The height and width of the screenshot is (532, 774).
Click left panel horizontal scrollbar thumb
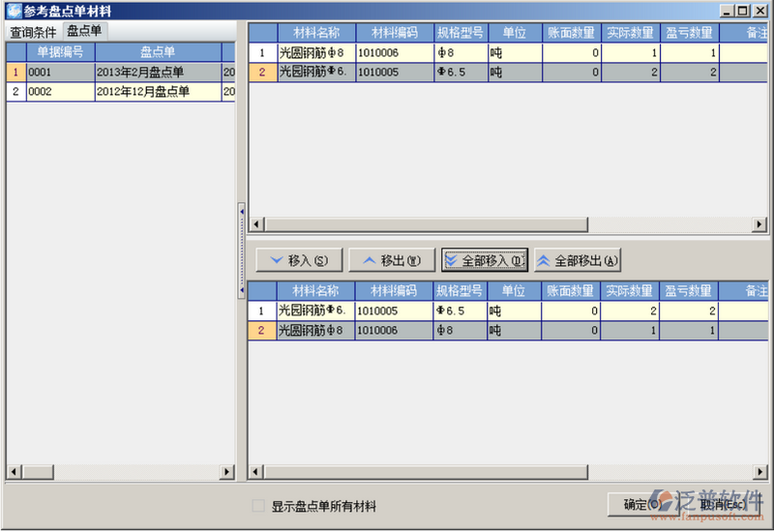(38, 472)
